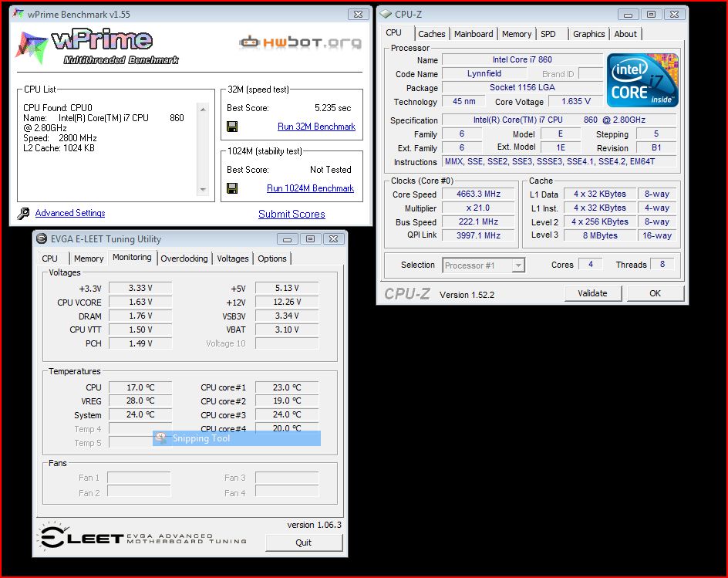Run the 32M Benchmark
728x578 pixels.
tap(317, 127)
